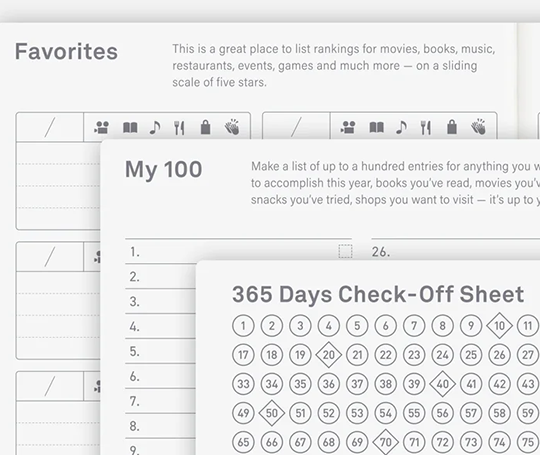540x455 pixels.
Task: Click entry line number 26 in My 100
Action: (456, 251)
